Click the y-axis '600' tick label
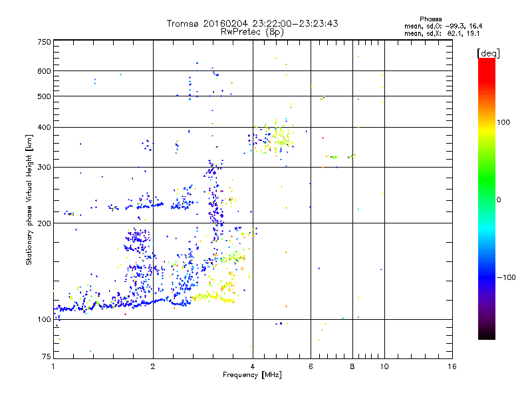The image size is (532, 399). click(44, 71)
